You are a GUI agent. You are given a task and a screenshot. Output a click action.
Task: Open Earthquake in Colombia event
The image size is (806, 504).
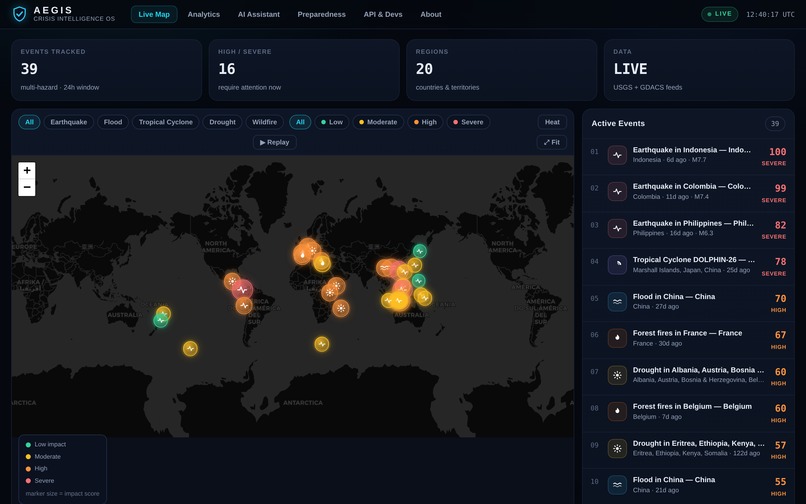tap(688, 191)
